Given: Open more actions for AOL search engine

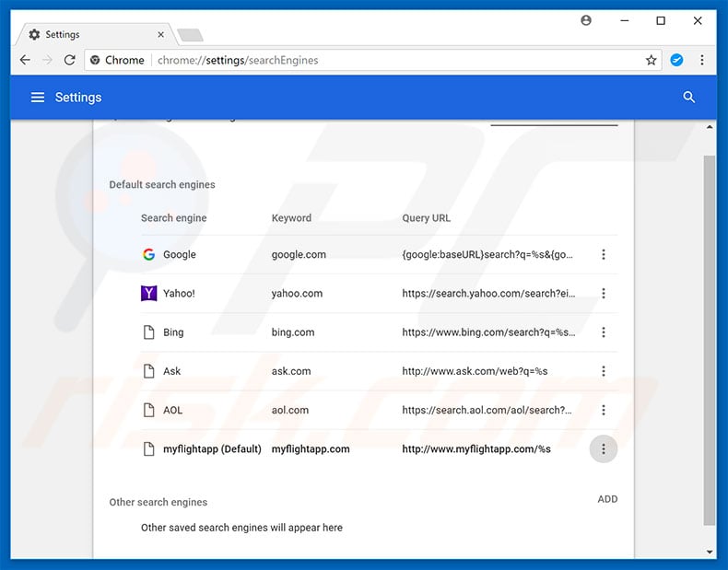Looking at the screenshot, I should pos(603,410).
